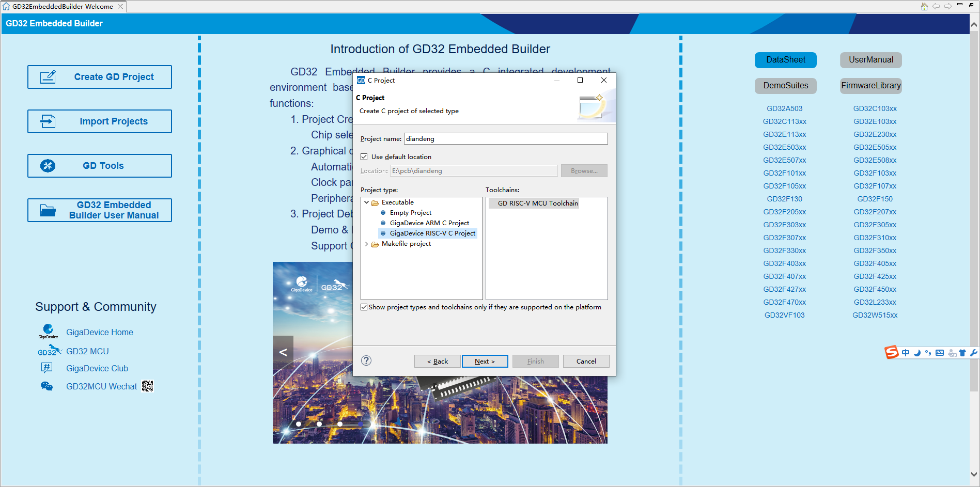Select the first carousel dot on banner

[x=299, y=424]
